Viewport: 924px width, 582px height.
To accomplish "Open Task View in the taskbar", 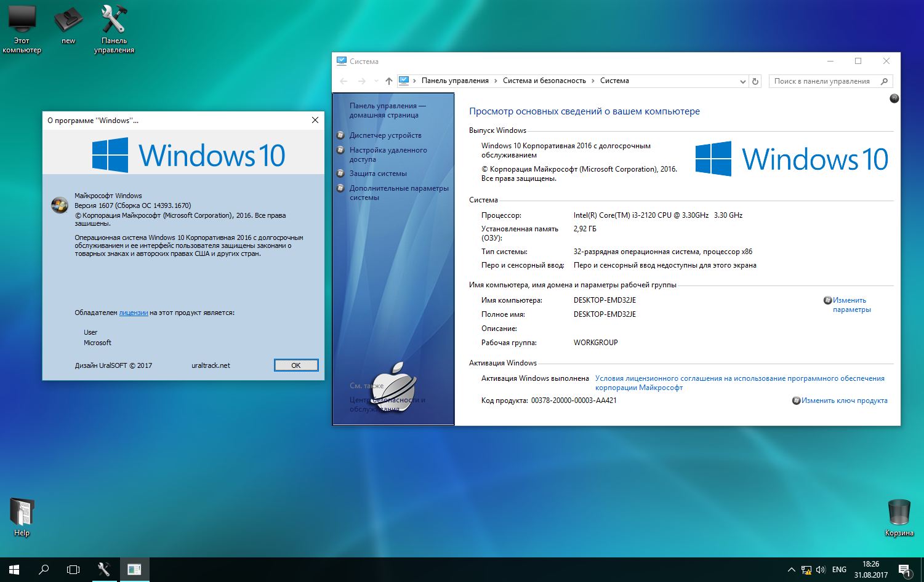I will click(73, 570).
